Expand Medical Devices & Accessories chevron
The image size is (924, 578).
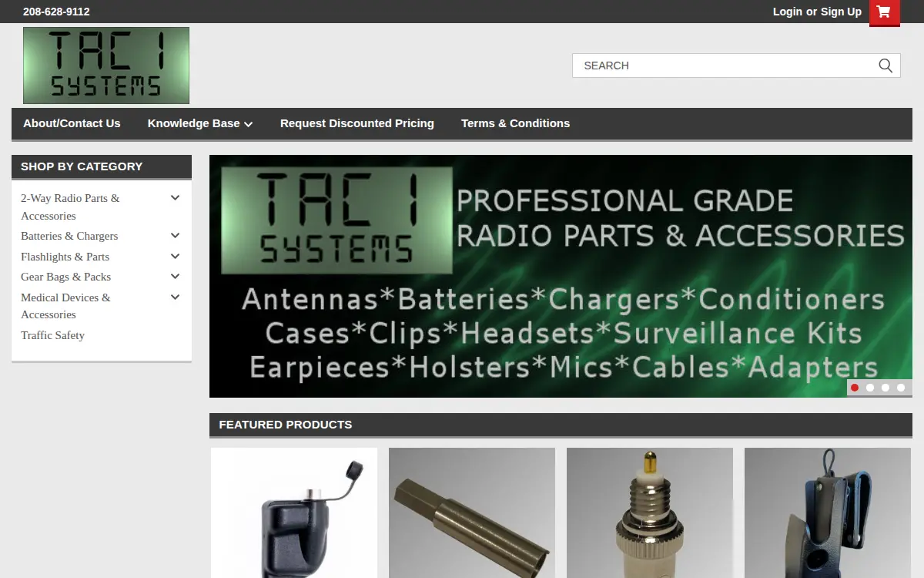tap(175, 297)
